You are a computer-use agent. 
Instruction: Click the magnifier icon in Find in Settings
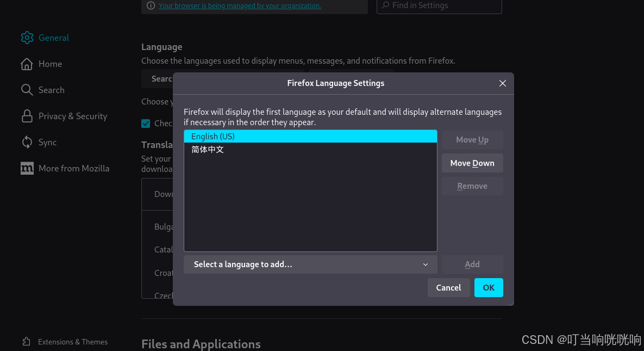385,5
